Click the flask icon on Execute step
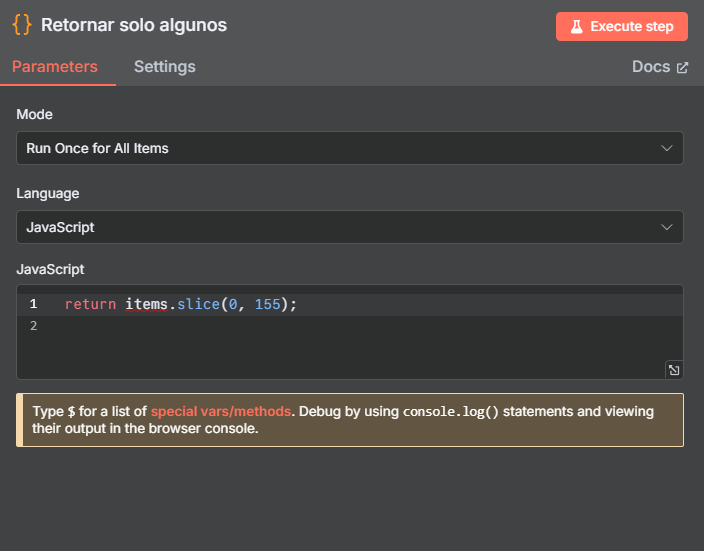Screen dimensions: 704x551 click(x=577, y=27)
